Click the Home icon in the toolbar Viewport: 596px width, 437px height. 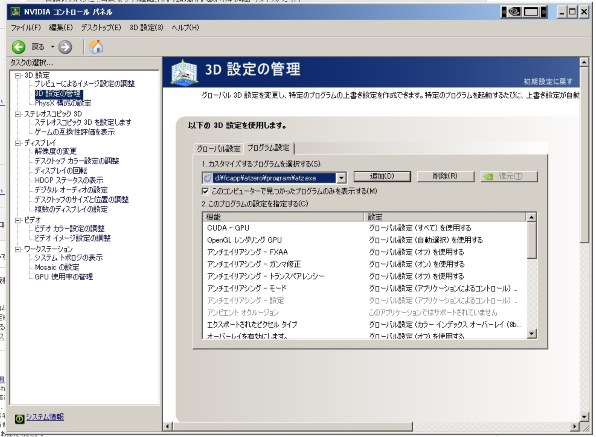point(96,47)
